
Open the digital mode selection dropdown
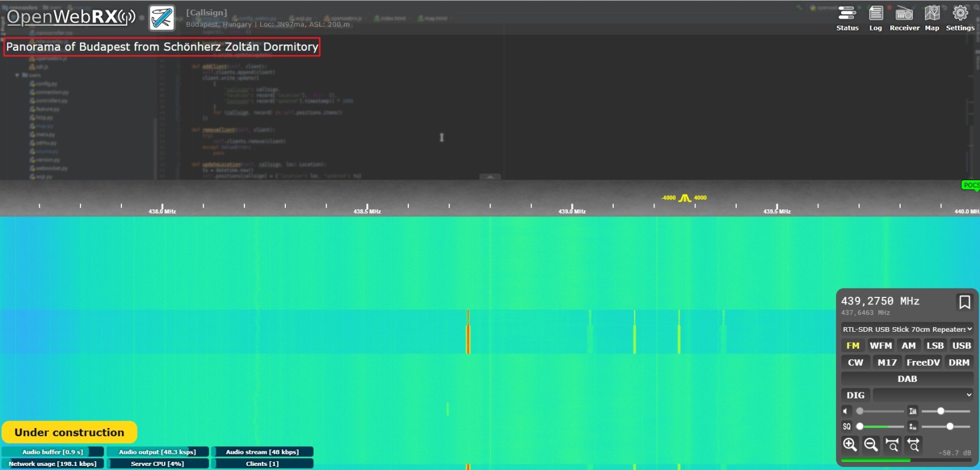pos(923,395)
